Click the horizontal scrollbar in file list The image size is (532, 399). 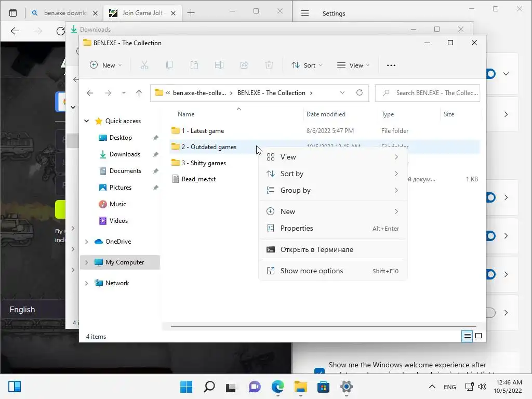323,326
